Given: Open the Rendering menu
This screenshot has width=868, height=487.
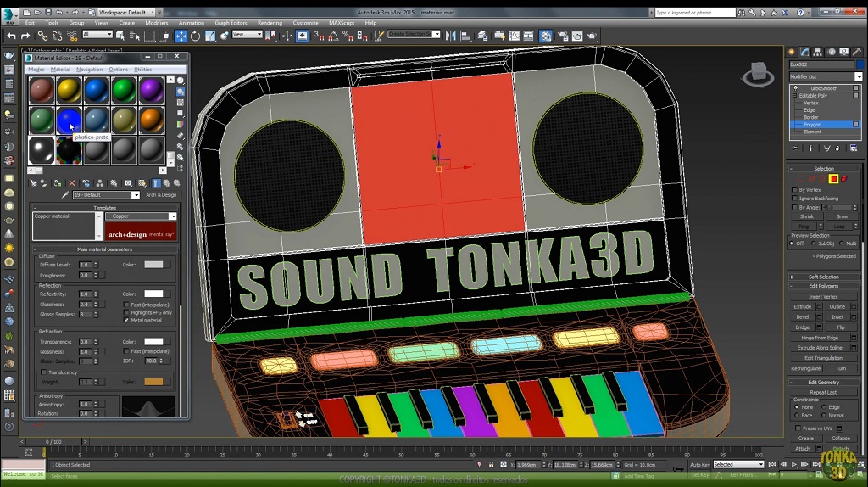Looking at the screenshot, I should [270, 23].
